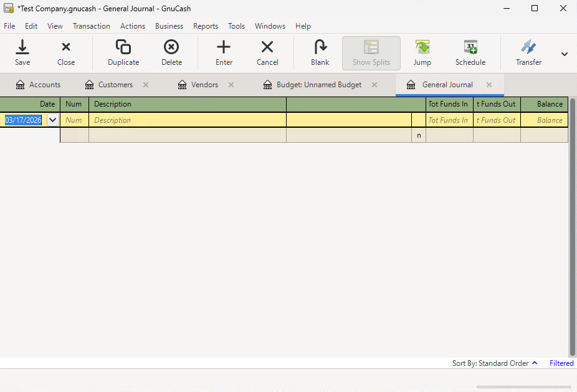
Task: Open the Transfer dialog
Action: 528,52
